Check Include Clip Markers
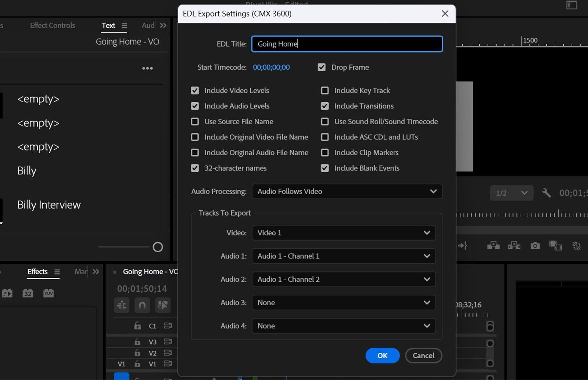Viewport: 588px width, 380px height. tap(325, 152)
